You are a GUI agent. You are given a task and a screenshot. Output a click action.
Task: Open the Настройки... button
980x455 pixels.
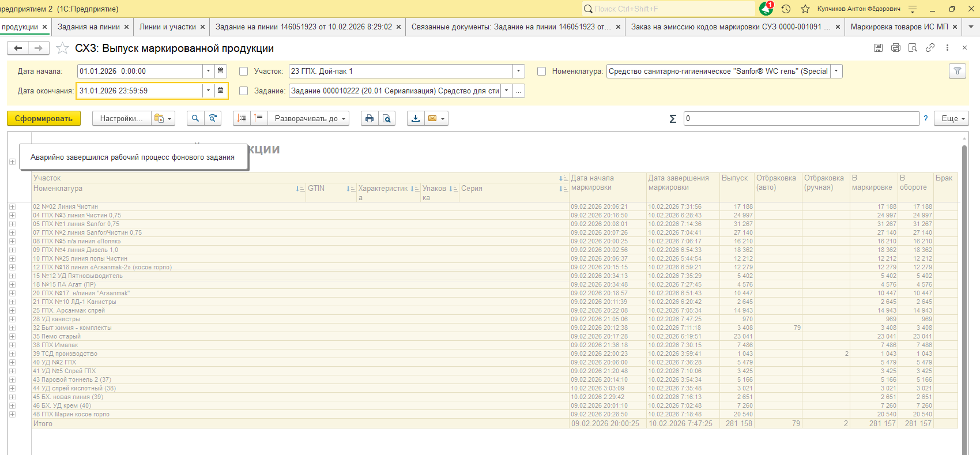(x=121, y=118)
